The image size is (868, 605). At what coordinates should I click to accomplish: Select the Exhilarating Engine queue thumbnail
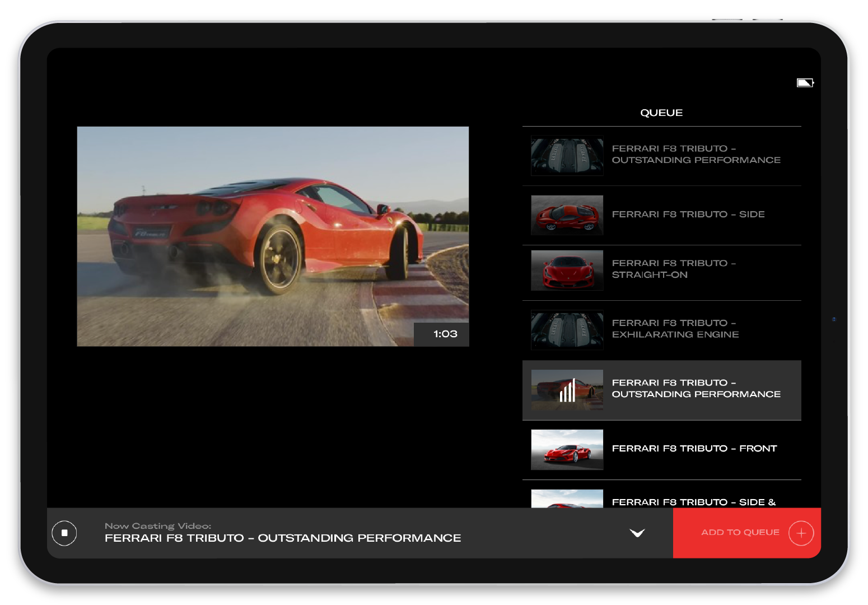click(x=567, y=330)
